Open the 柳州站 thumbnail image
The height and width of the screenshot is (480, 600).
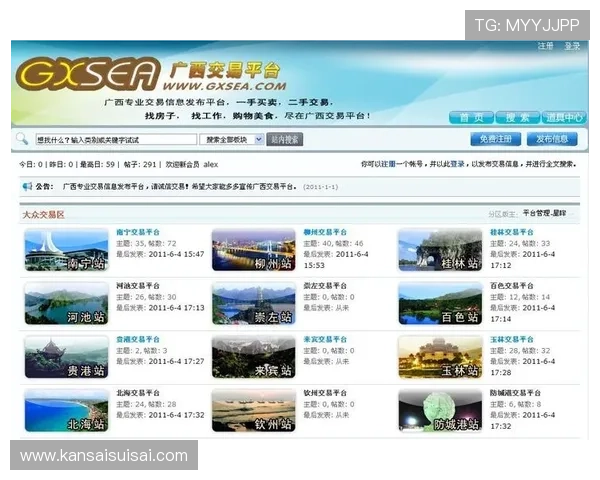[x=254, y=250]
